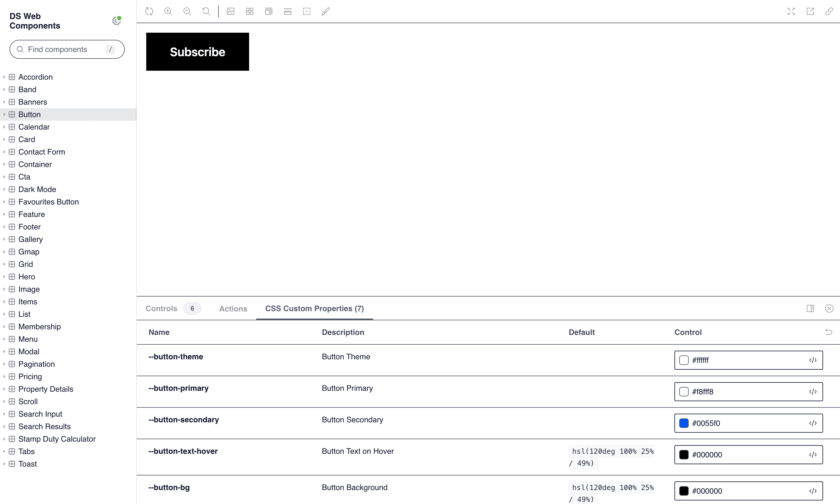840x504 pixels.
Task: Click the remount component icon
Action: 149,11
